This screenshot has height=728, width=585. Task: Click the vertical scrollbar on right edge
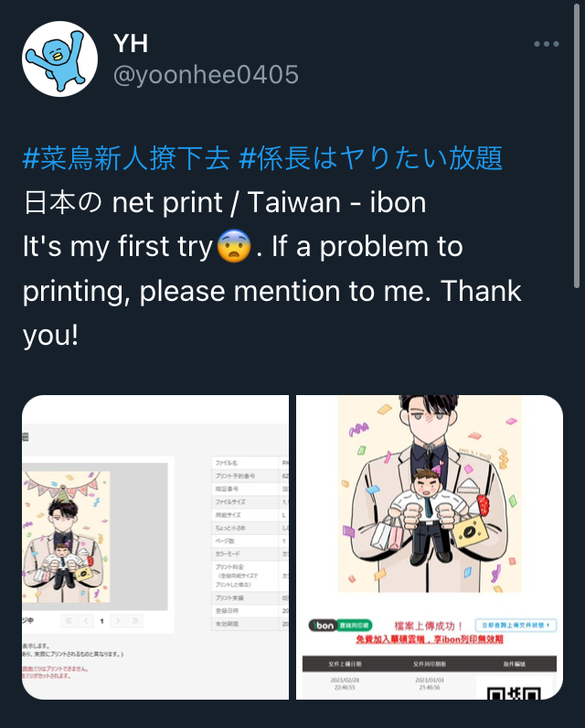point(577,146)
